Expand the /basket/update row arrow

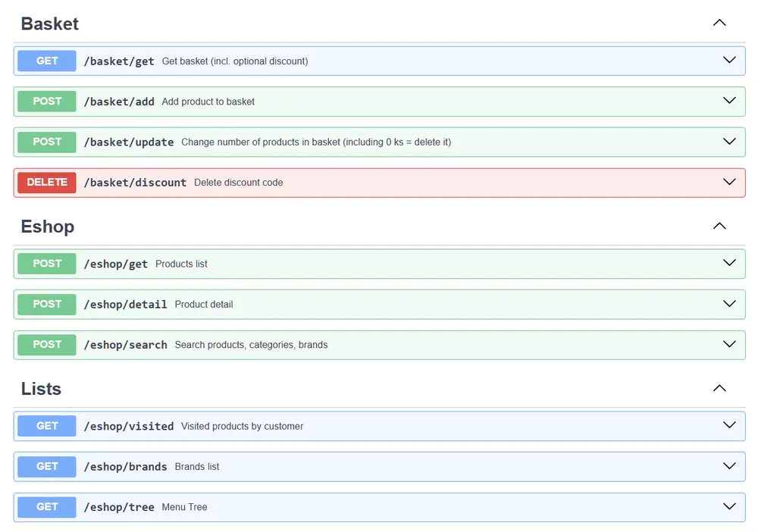[729, 141]
